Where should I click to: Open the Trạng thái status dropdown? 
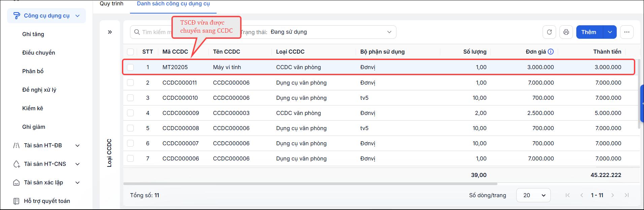tap(318, 32)
